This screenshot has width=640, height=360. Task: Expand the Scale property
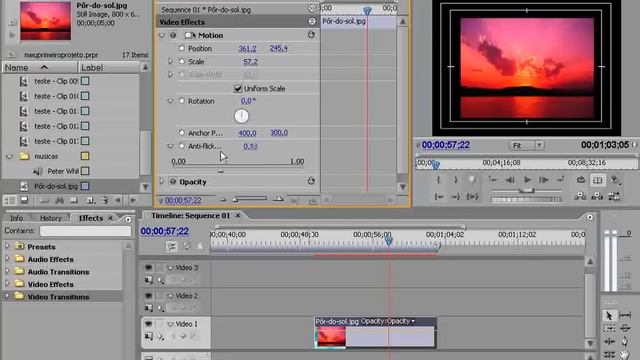click(170, 62)
